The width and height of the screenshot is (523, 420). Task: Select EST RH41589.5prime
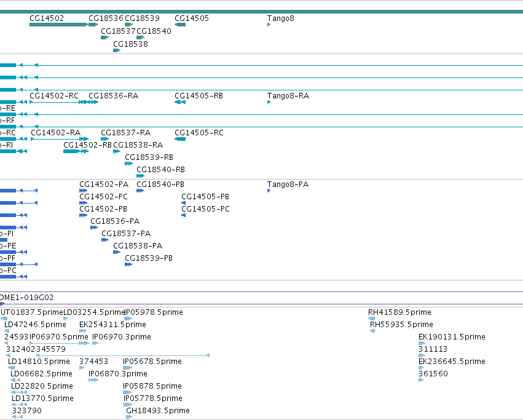point(399,312)
